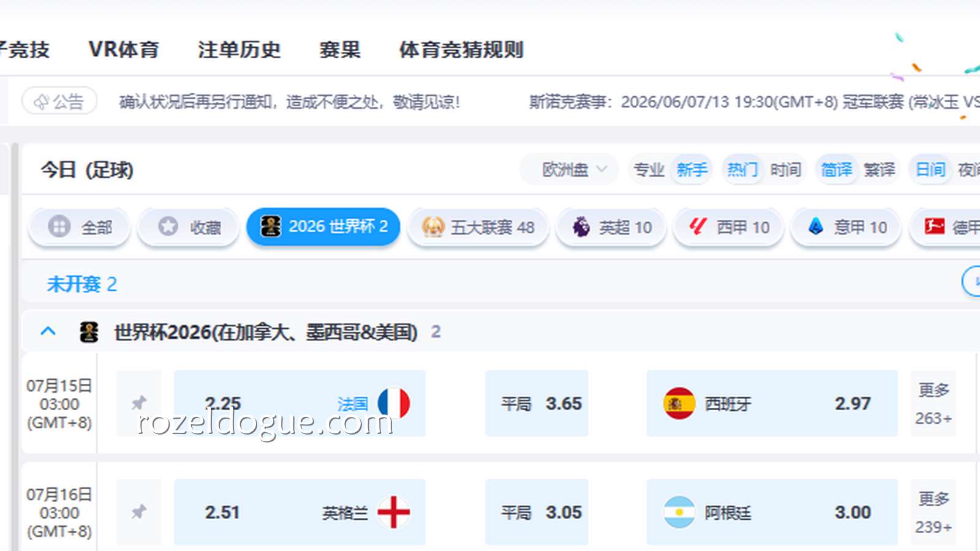Select 简译 language option
This screenshot has width=980, height=551.
pos(837,170)
